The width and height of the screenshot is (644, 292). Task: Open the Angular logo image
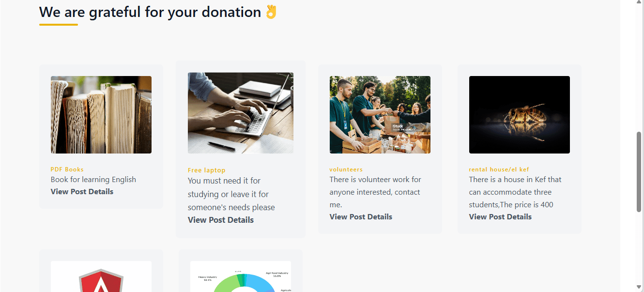[x=101, y=277]
